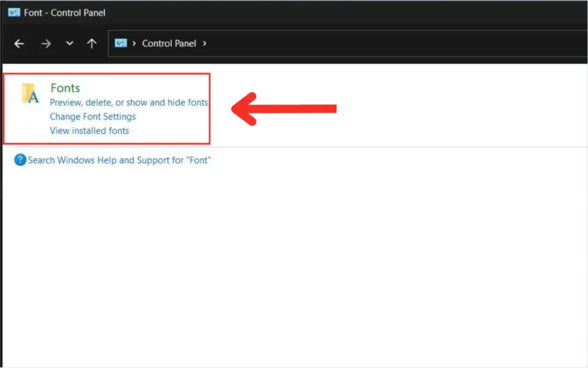Viewport: 588px width, 368px height.
Task: Click the title bar Control Panel window icon
Action: (x=14, y=13)
